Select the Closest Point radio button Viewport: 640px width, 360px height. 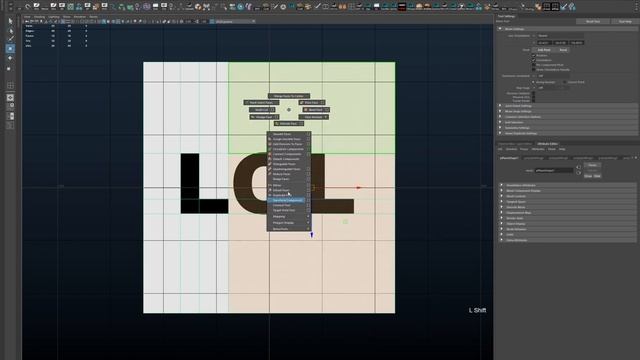tap(564, 82)
